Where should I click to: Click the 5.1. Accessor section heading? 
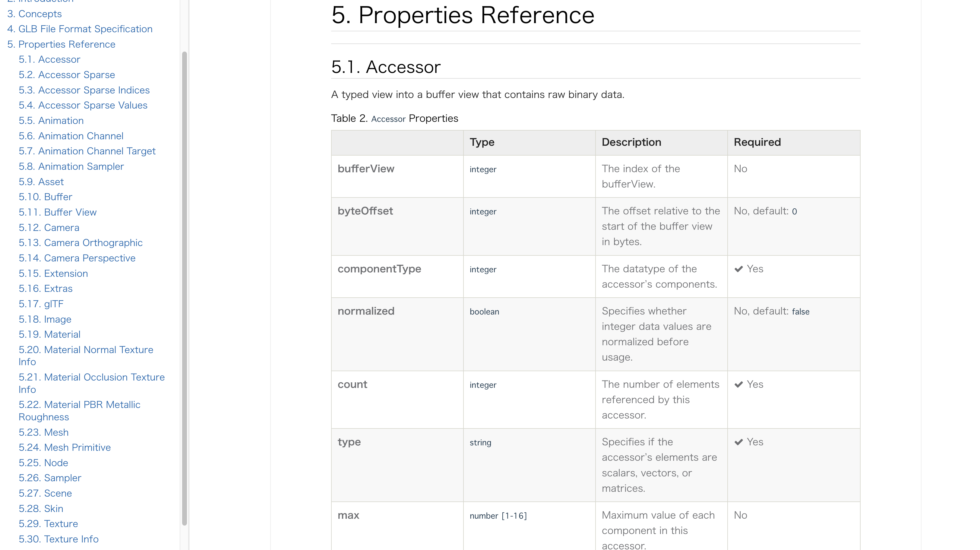coord(386,67)
